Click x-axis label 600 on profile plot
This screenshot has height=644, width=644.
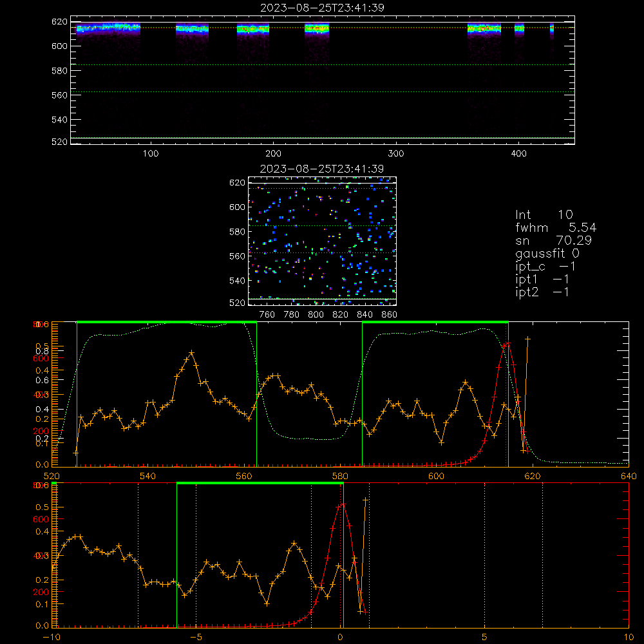(436, 477)
